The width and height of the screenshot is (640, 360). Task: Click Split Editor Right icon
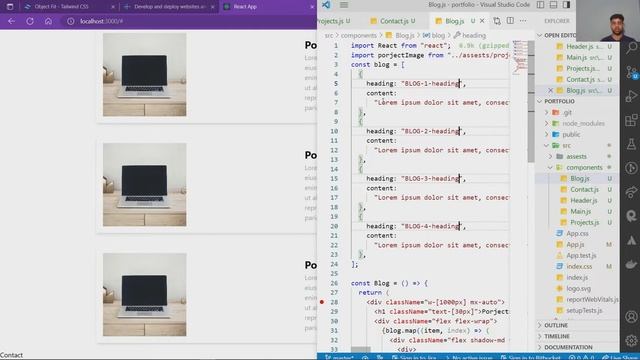[510, 21]
